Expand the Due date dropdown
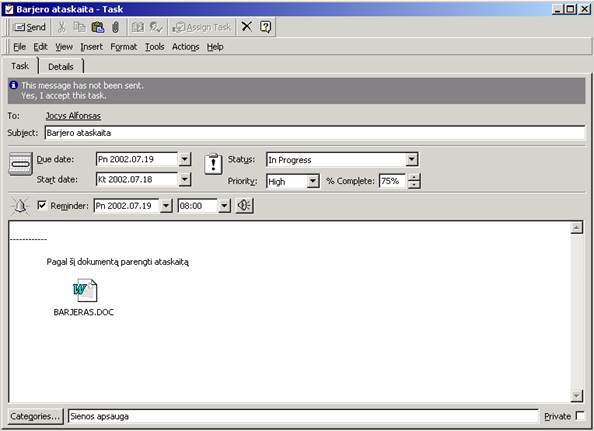This screenshot has height=431, width=594. point(184,159)
